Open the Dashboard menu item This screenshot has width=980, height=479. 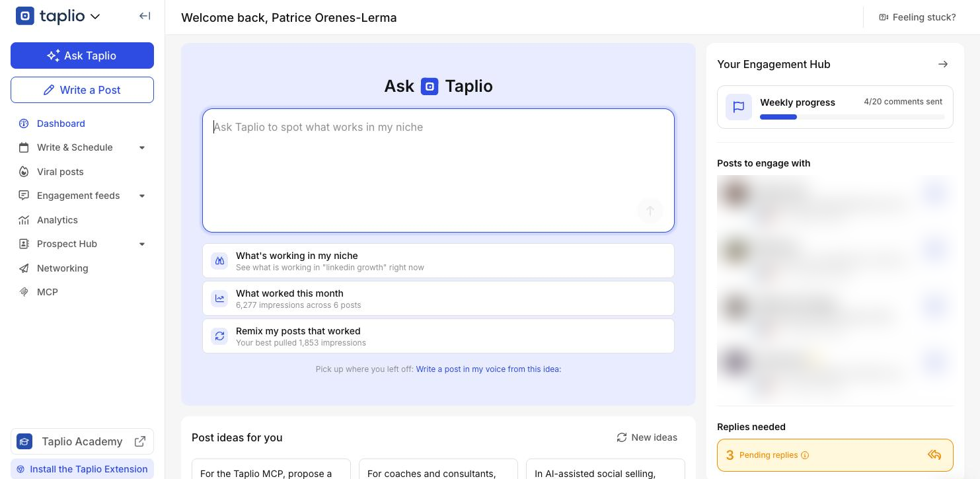click(61, 124)
